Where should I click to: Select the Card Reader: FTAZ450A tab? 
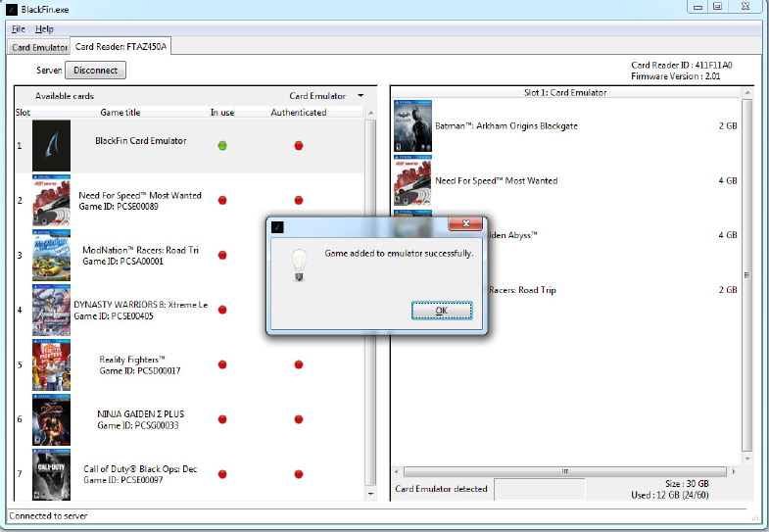tap(120, 47)
